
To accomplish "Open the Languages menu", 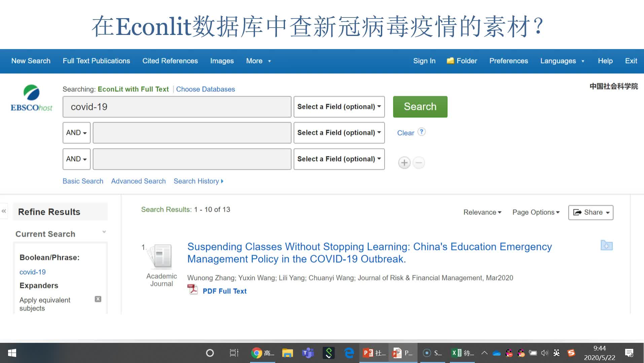I will [x=562, y=61].
